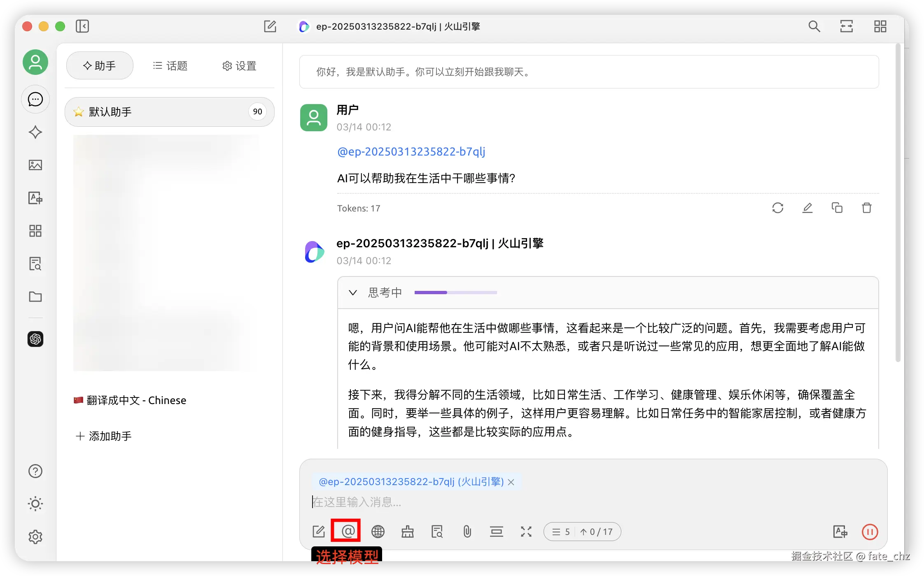Copy the user message
The height and width of the screenshot is (576, 924).
coord(837,208)
